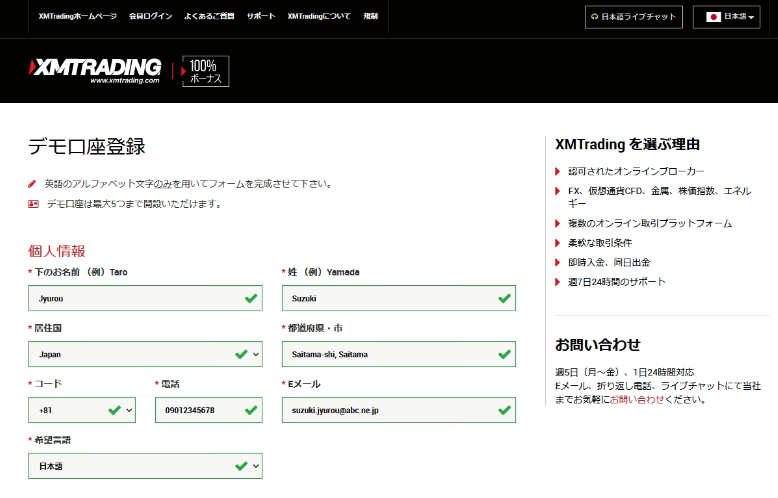Open 日本語 language selector dropdown
This screenshot has width=778, height=498.
tap(726, 17)
